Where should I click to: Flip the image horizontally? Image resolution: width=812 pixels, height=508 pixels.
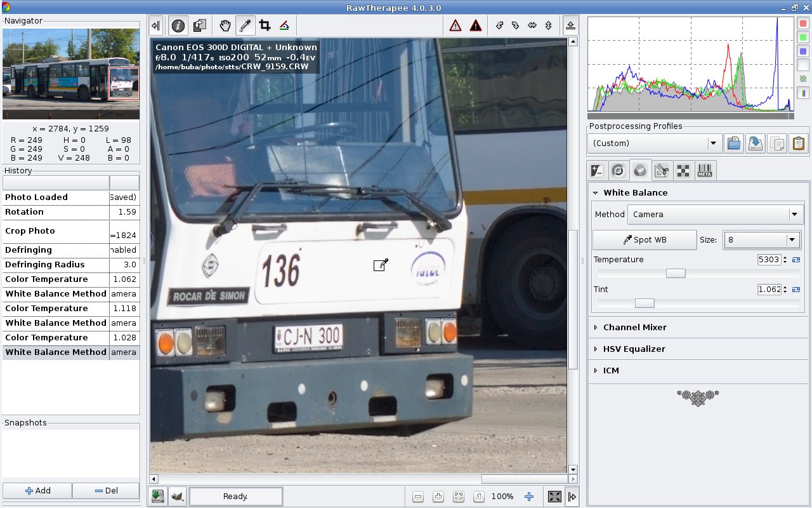tap(532, 26)
